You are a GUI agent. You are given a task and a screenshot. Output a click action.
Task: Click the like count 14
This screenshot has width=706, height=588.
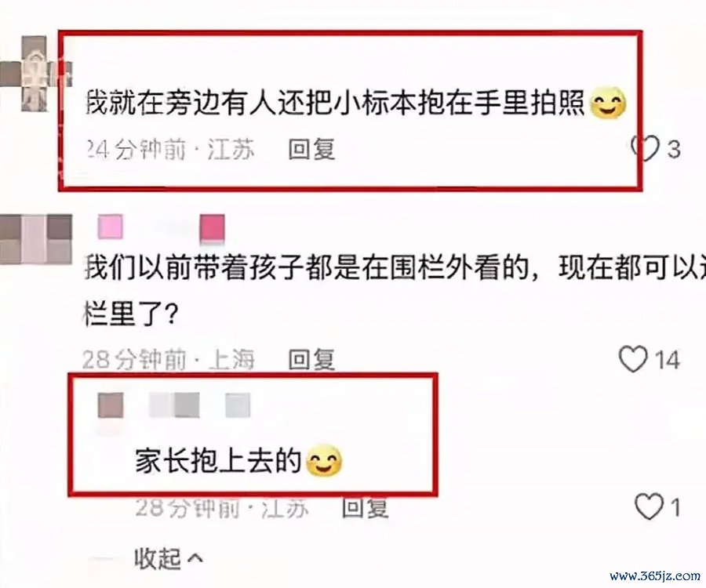(667, 360)
